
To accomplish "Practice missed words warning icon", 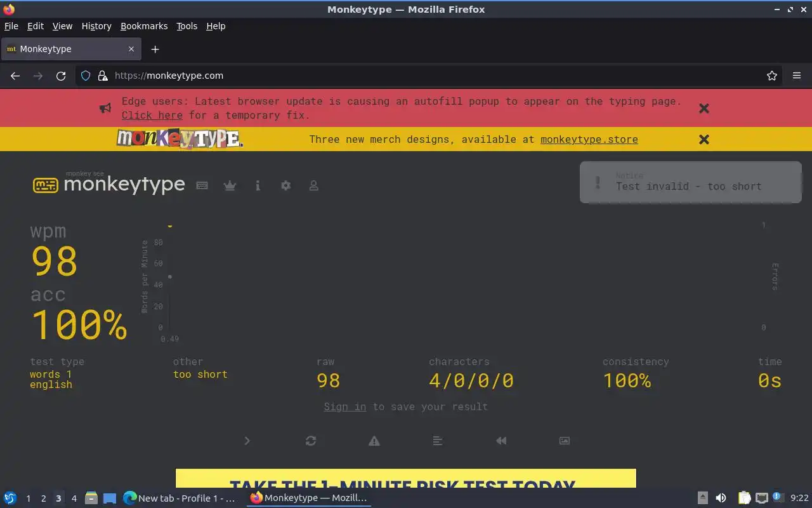I will [x=374, y=441].
